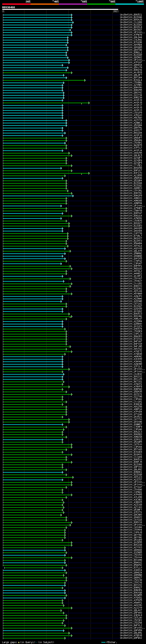Select the UniRef100_B9H2P9 label

point(131,196)
